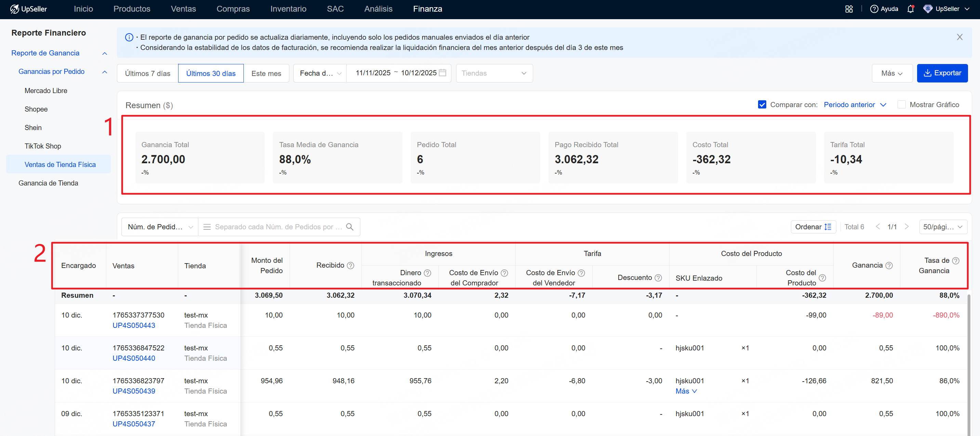Click the help icon next to Recibido
The width and height of the screenshot is (980, 436).
[350, 266]
